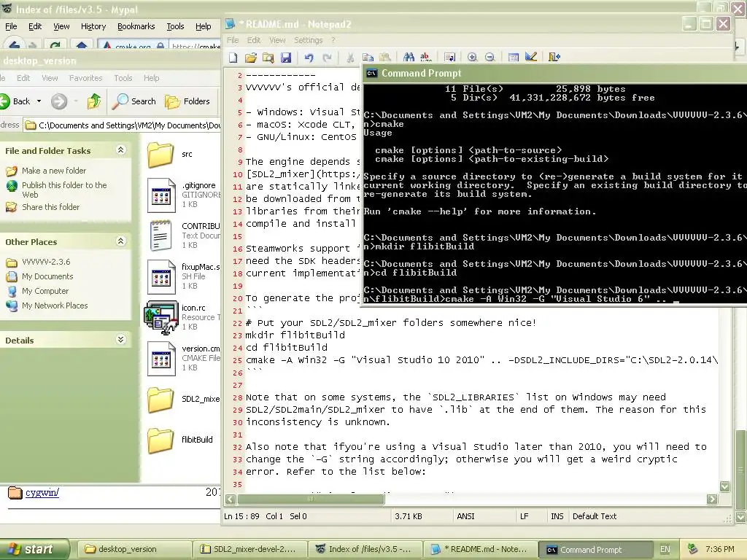This screenshot has width=747, height=560.
Task: Click the cygwin/ directory link
Action: 42,492
